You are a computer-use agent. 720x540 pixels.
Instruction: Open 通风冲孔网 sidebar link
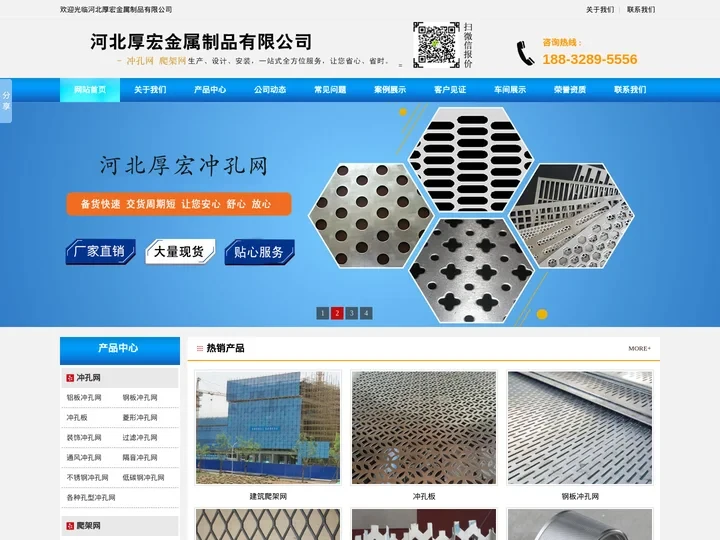[x=84, y=457]
